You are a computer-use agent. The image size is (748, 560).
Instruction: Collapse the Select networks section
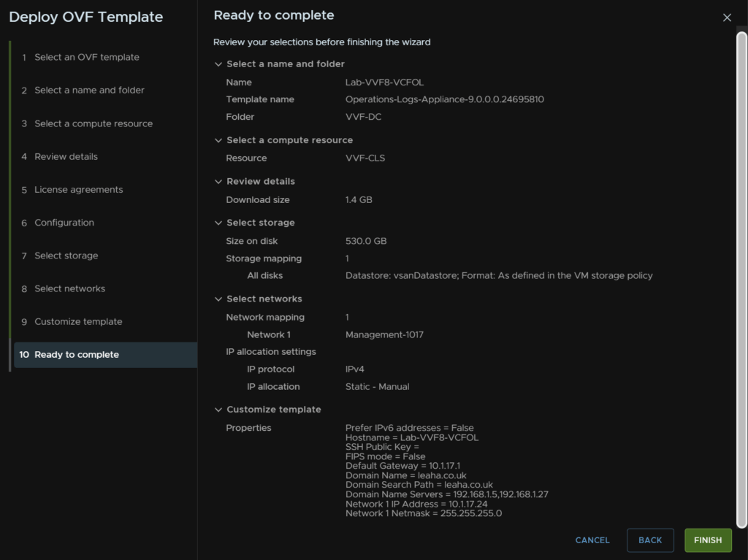point(218,299)
